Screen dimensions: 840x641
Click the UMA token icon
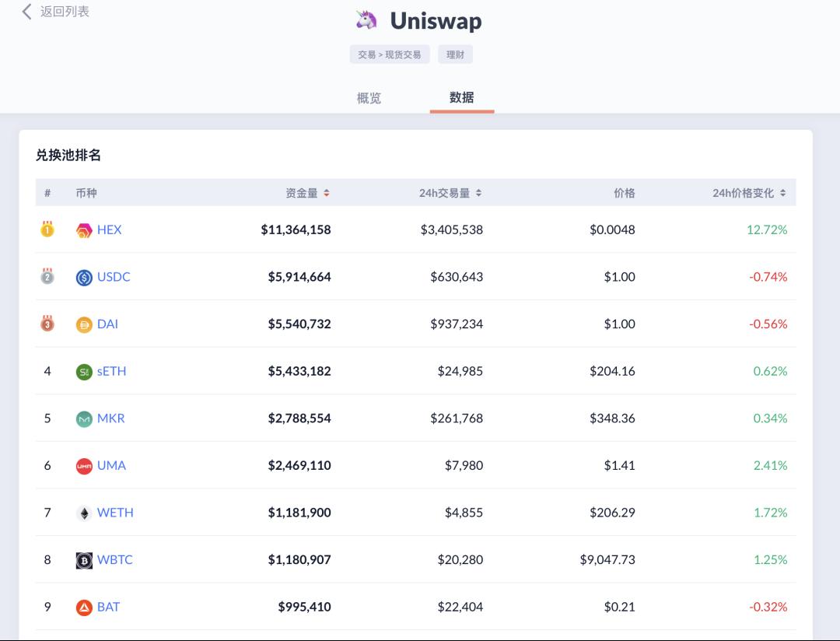click(84, 466)
